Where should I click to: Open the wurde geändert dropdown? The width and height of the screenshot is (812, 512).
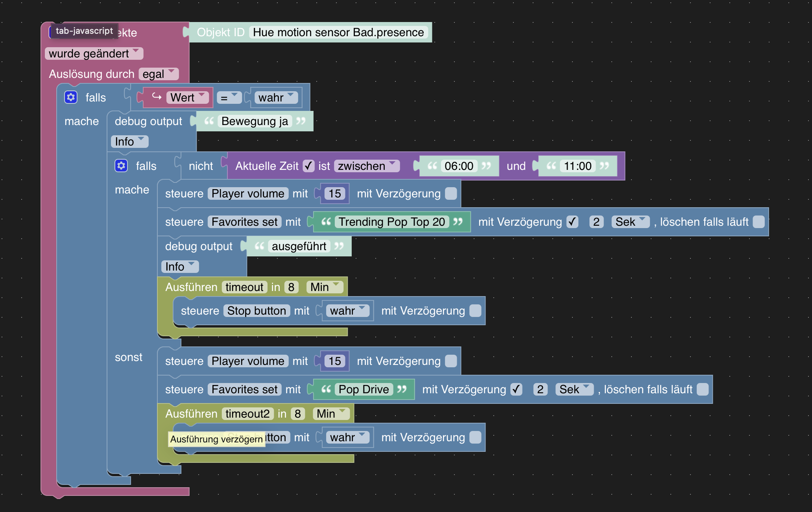[x=94, y=53]
